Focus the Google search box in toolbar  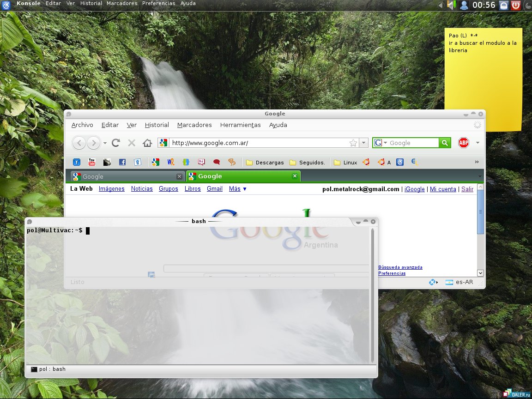click(x=413, y=143)
